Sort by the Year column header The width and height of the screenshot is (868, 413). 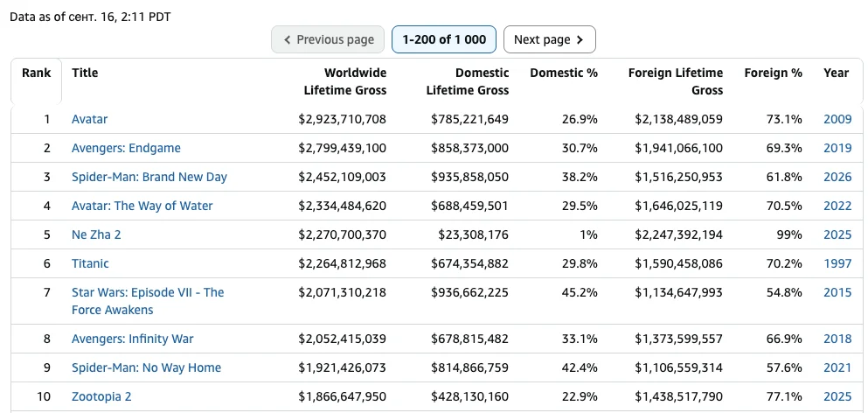click(836, 73)
